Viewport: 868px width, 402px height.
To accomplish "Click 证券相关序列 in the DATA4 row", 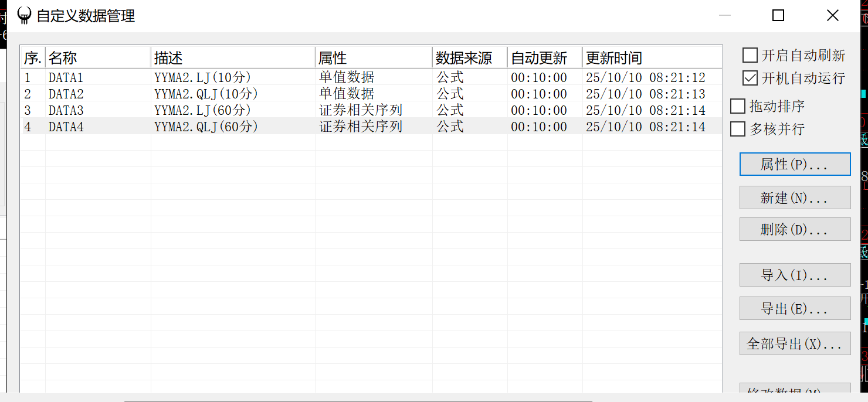I will pos(361,127).
